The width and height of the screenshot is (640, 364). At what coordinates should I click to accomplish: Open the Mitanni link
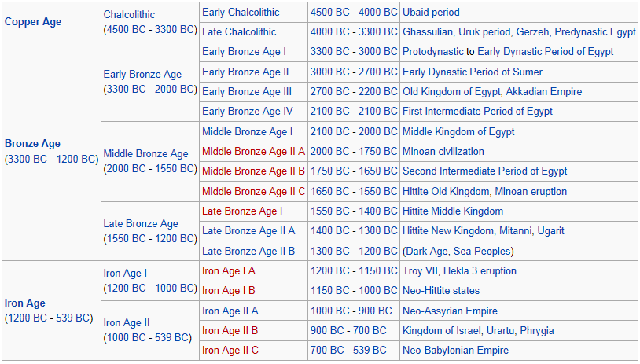(516, 231)
